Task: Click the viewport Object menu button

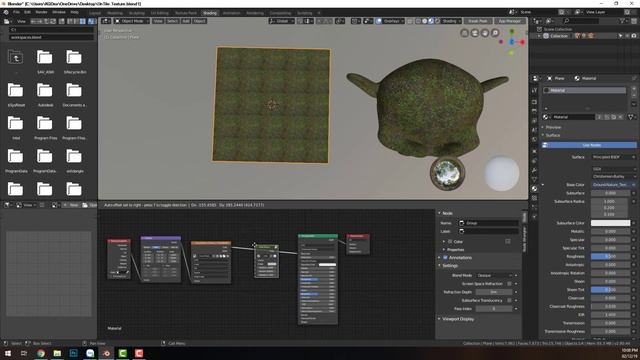Action: coord(199,21)
